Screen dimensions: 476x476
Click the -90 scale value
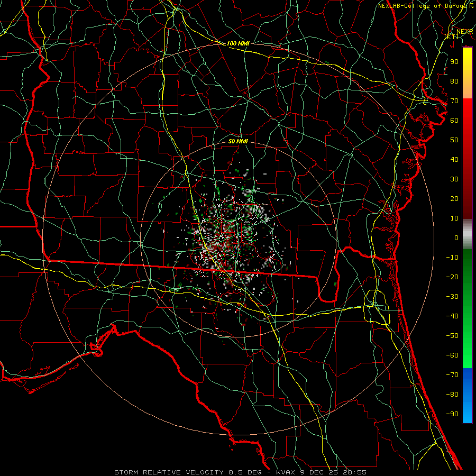click(452, 414)
